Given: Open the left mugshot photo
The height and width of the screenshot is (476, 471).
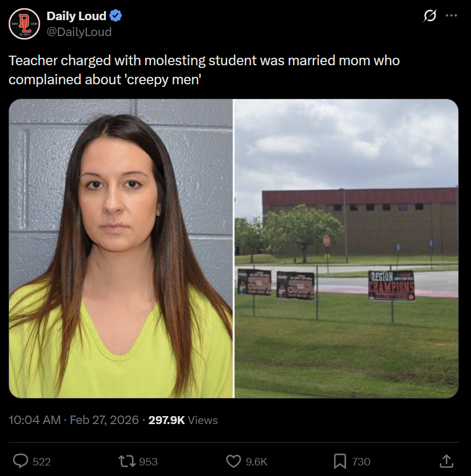Looking at the screenshot, I should coord(121,248).
